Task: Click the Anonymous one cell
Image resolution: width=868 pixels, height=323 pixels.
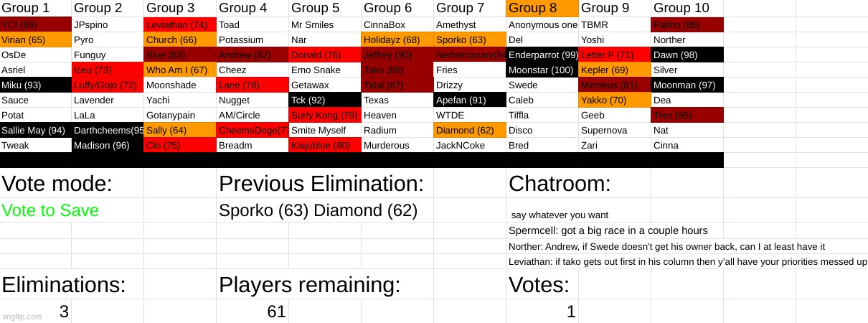Action: 542,25
